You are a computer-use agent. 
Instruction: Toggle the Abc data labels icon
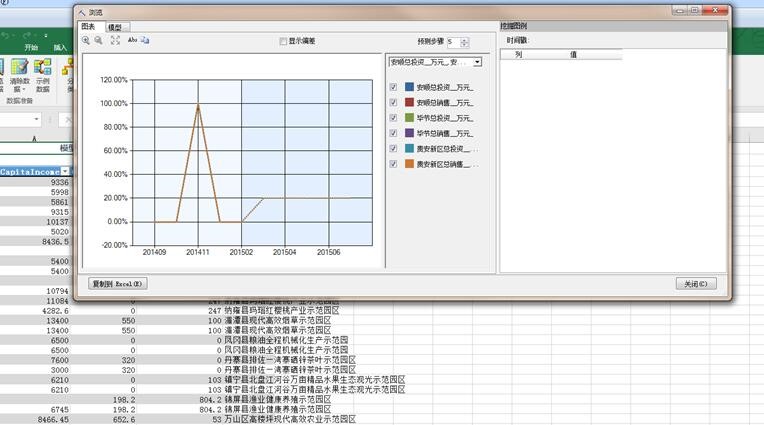tap(132, 41)
